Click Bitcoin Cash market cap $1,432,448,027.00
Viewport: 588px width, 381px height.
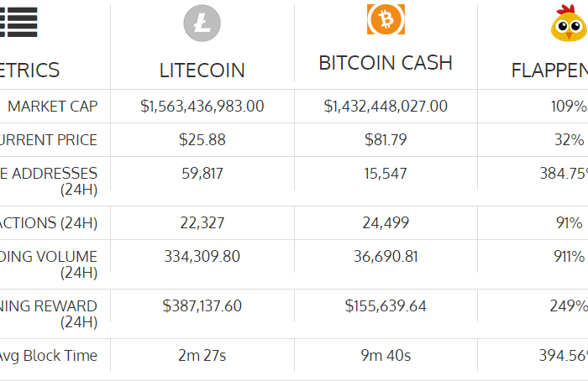(386, 107)
